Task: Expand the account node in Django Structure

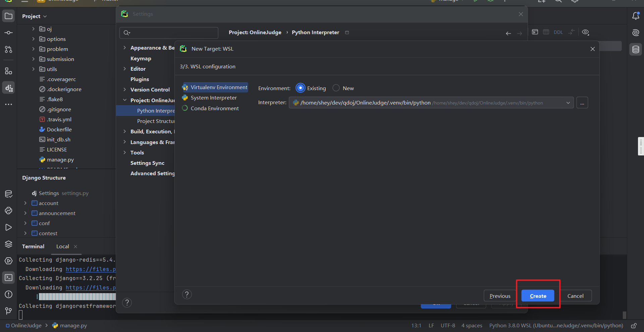Action: pyautogui.click(x=25, y=203)
